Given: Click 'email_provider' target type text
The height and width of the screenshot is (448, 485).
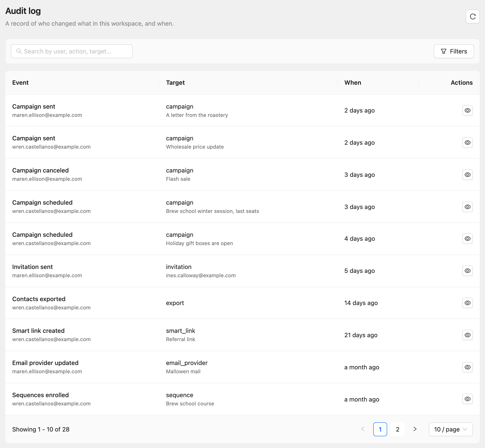Looking at the screenshot, I should pos(187,363).
